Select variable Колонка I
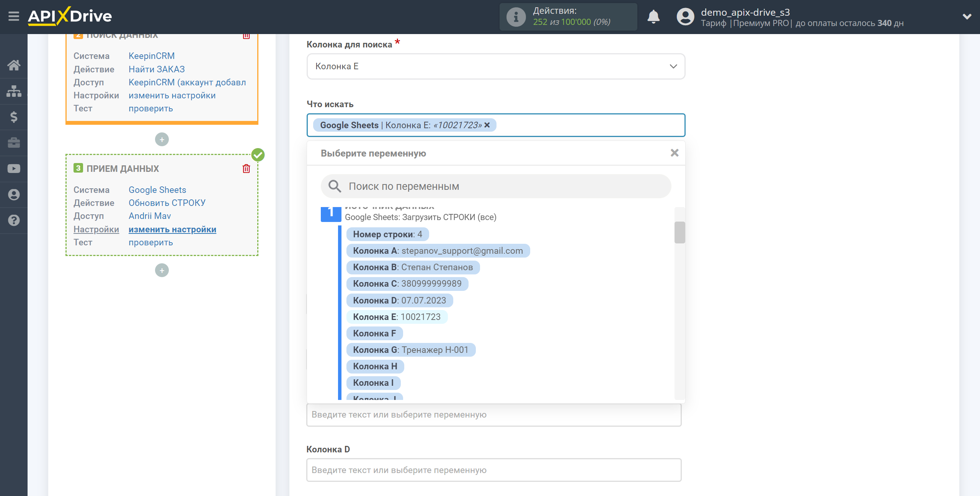 [x=373, y=383]
